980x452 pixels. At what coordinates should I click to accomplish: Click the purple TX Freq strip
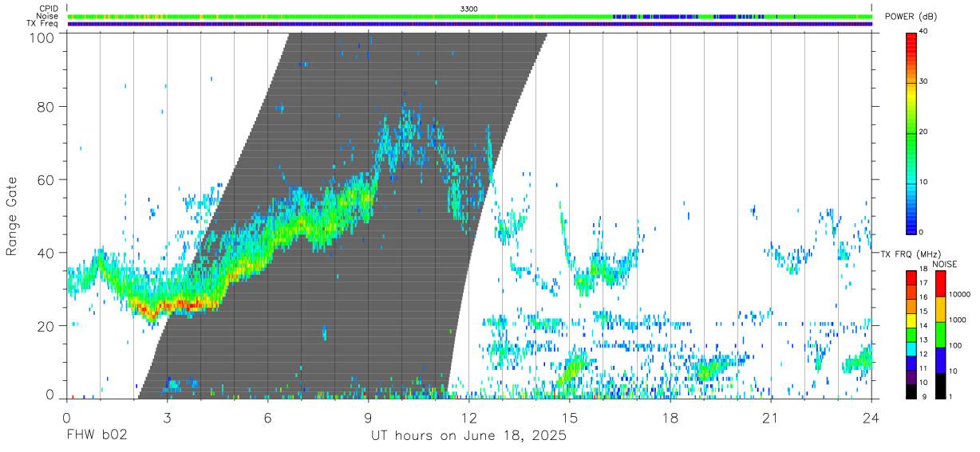click(469, 24)
